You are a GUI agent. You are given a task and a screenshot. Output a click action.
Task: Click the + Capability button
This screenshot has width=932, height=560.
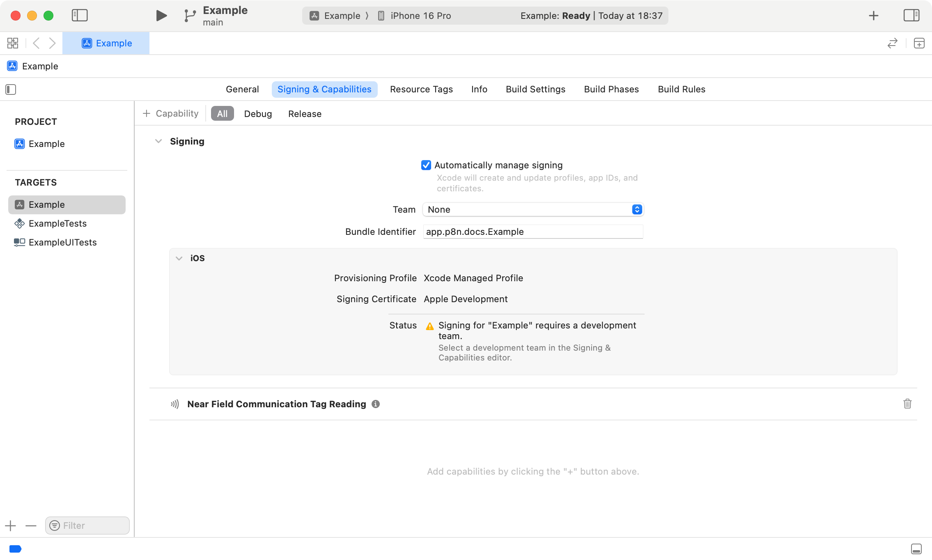(x=170, y=114)
